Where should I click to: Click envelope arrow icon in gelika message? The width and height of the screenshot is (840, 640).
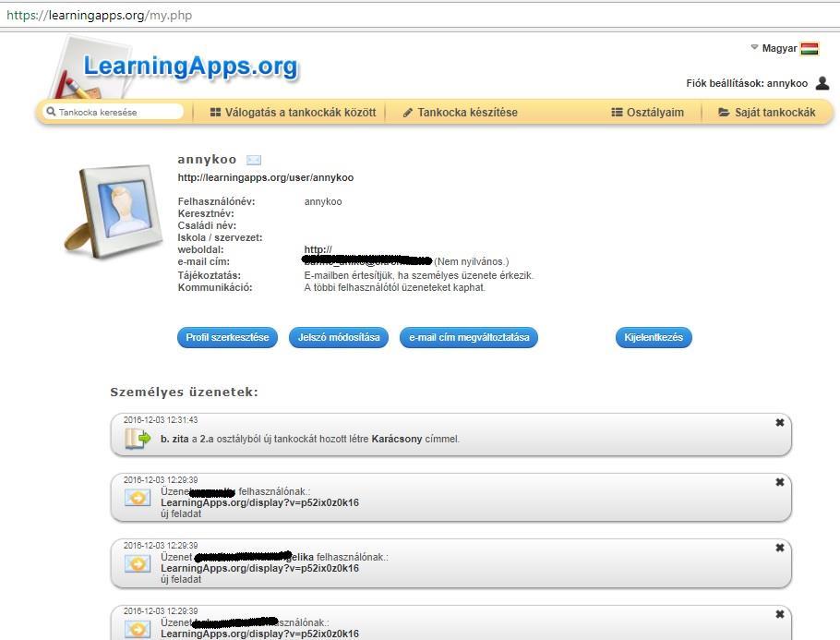pos(138,564)
